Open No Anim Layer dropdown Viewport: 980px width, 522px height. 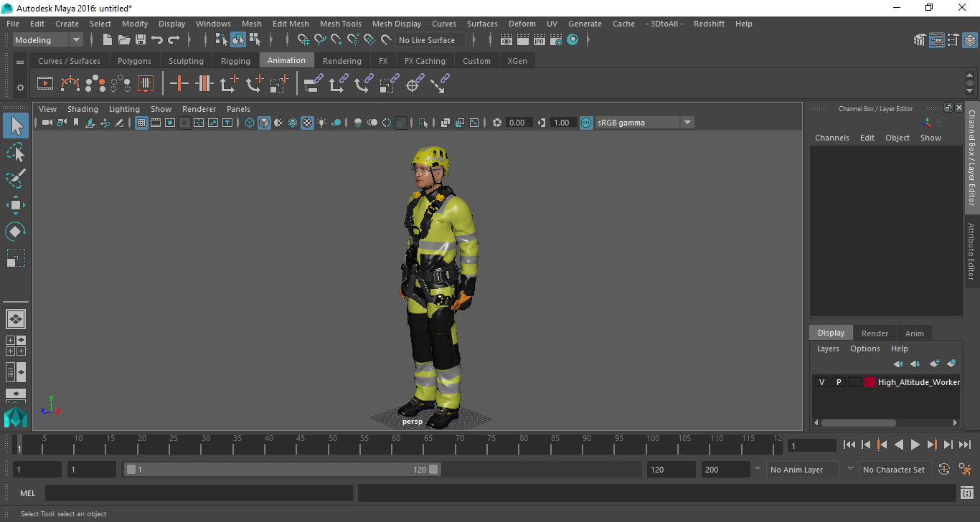pyautogui.click(x=801, y=470)
